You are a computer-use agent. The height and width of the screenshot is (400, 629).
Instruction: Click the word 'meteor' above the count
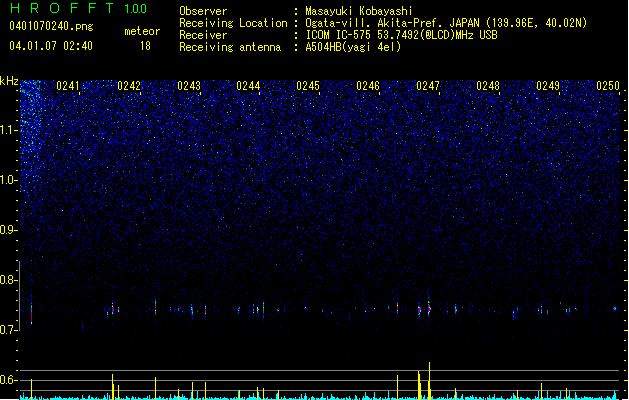[x=142, y=31]
